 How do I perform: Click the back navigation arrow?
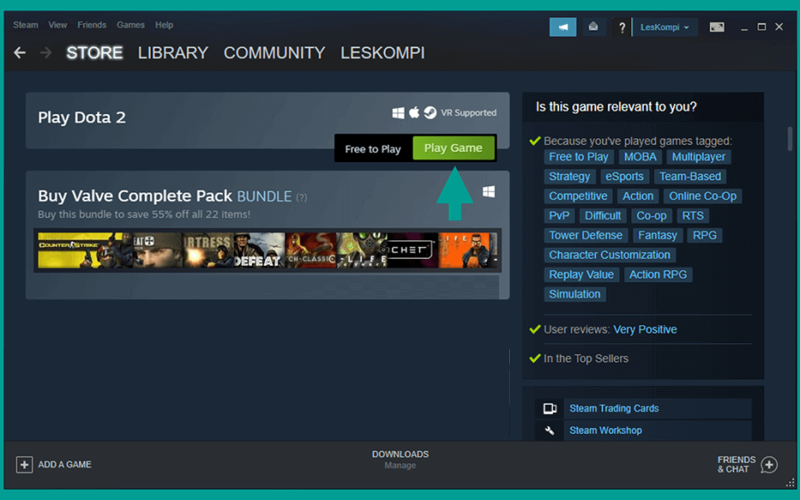(x=20, y=53)
